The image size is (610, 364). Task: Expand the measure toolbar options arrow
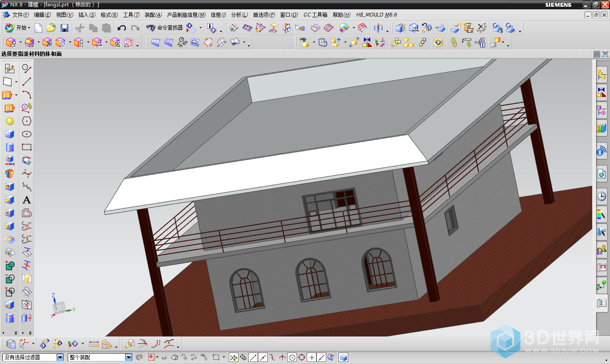(116, 347)
